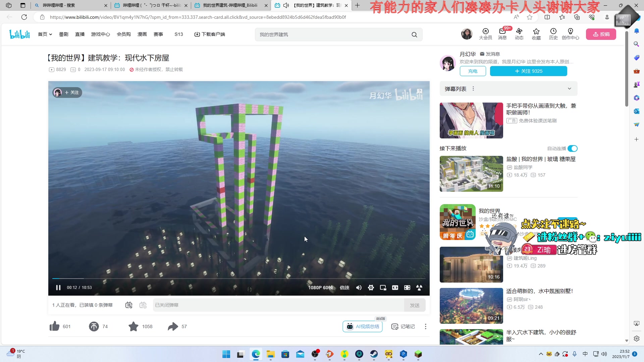This screenshot has width=644, height=362.
Task: Open Windows Start menu
Action: click(226, 354)
